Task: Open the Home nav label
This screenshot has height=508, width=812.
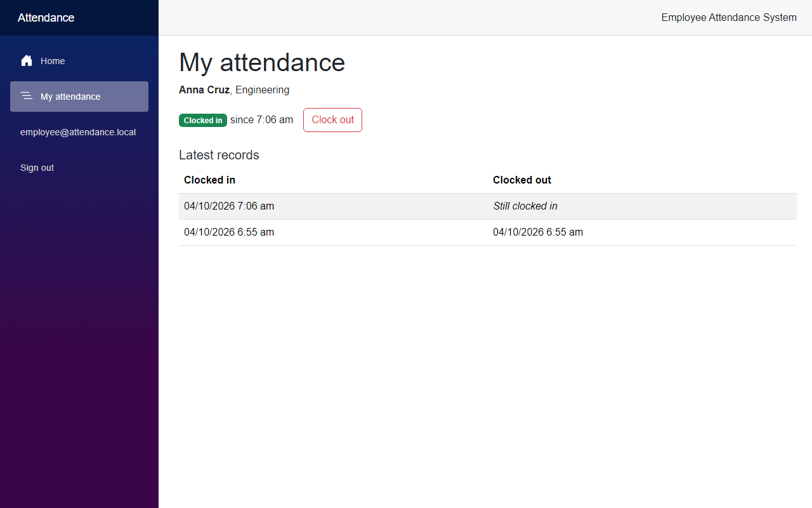Action: tap(53, 61)
